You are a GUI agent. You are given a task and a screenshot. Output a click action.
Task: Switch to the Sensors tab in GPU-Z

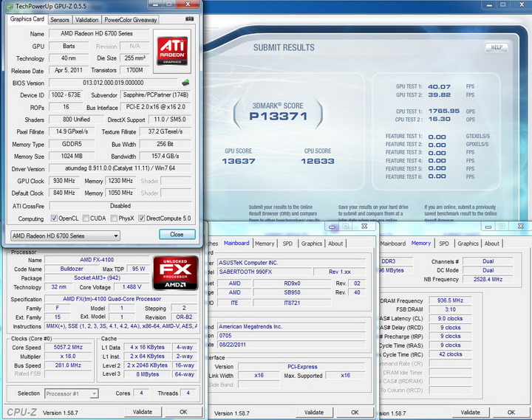[x=60, y=20]
